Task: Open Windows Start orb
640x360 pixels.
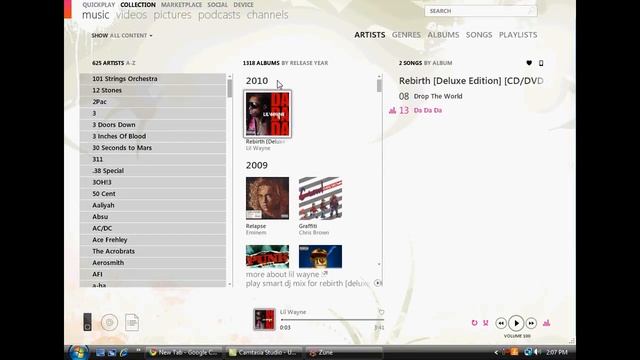Action: click(x=78, y=352)
